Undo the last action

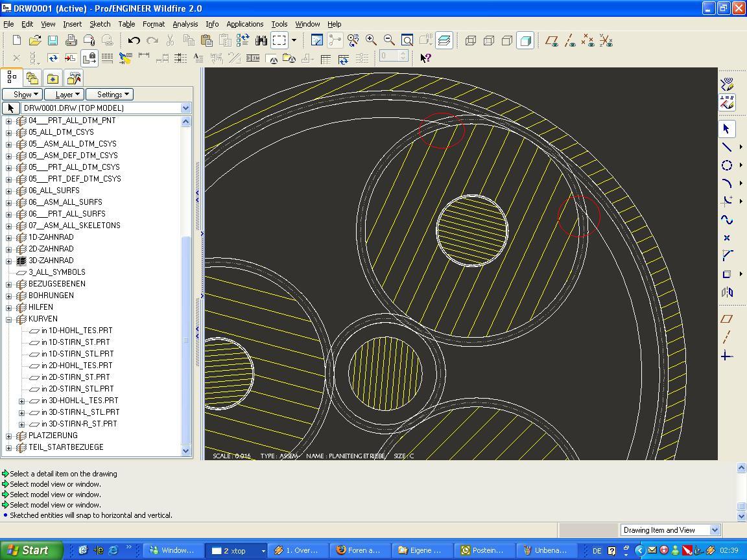click(x=134, y=40)
